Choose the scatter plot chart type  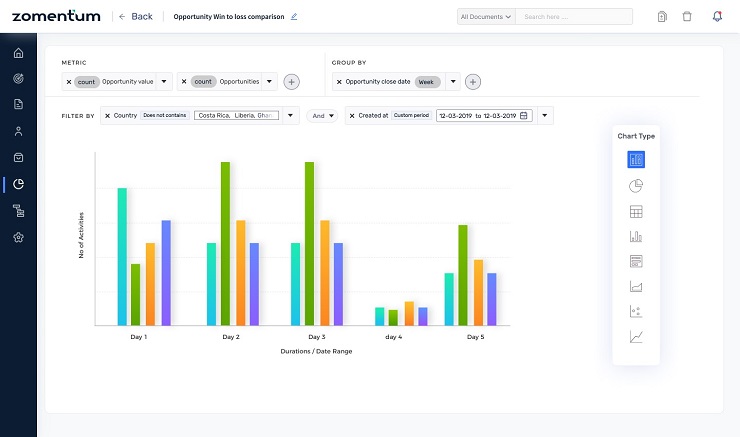click(x=636, y=311)
